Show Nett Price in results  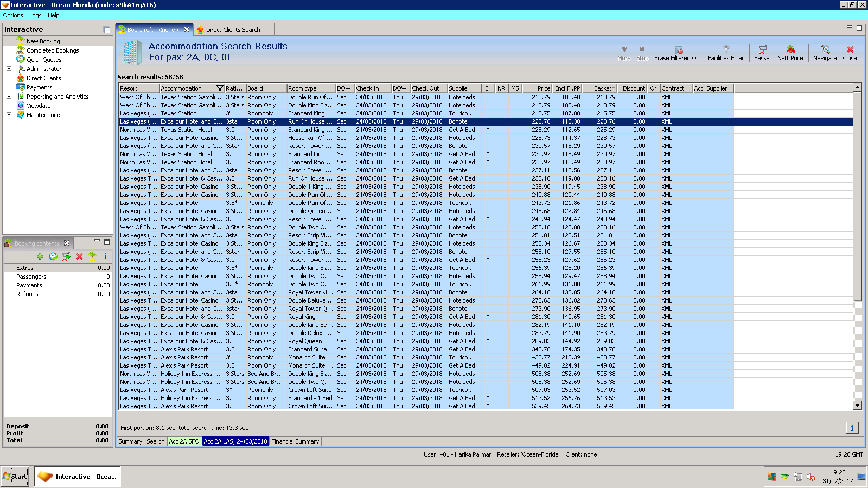click(790, 50)
